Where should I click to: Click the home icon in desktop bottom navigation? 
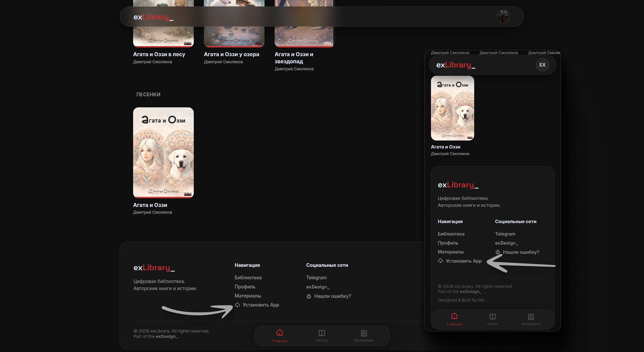click(279, 333)
